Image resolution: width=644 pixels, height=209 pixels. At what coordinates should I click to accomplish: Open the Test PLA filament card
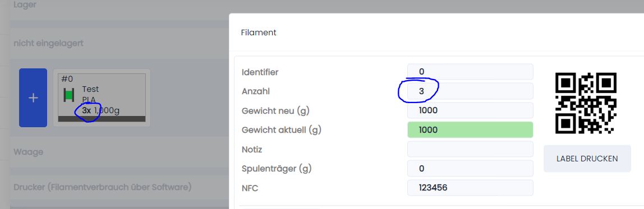[x=102, y=97]
